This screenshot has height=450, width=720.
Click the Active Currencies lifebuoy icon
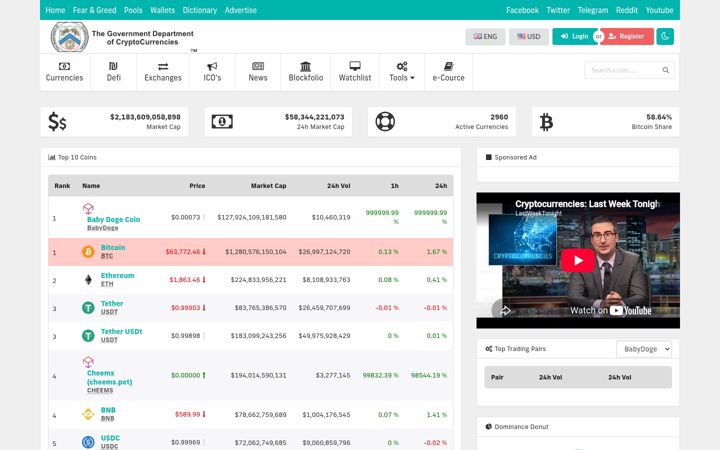[385, 122]
